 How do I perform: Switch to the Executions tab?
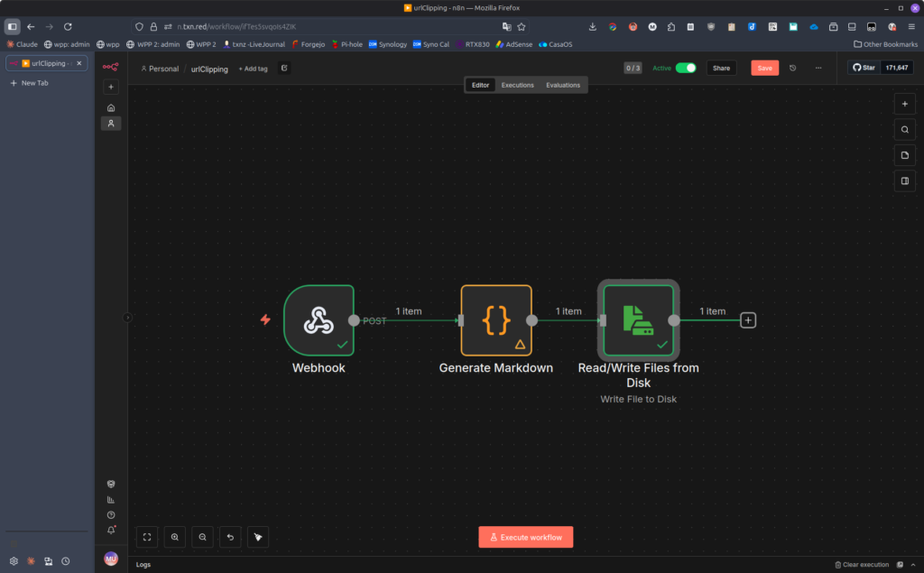(517, 85)
